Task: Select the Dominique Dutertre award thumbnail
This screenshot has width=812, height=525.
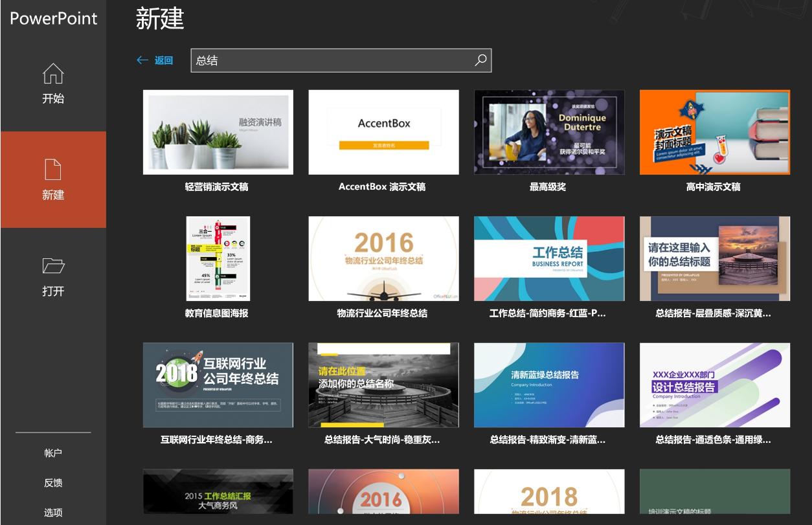Action: click(549, 132)
